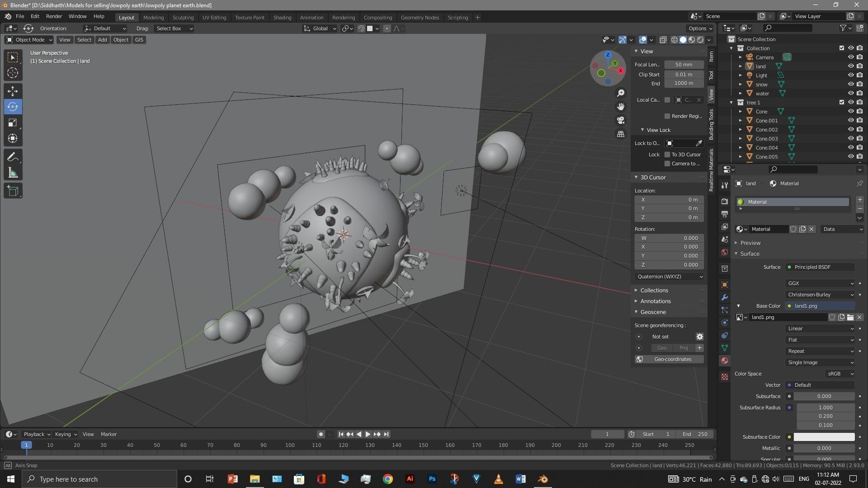The width and height of the screenshot is (868, 488).
Task: Switch to wireframe viewport shading
Action: click(x=675, y=40)
